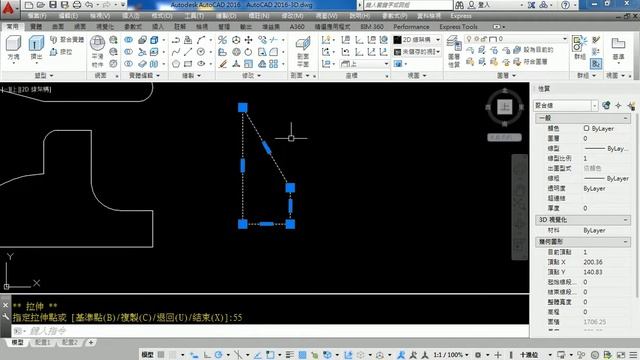Select the Line tool in the Draw panel

point(188,52)
